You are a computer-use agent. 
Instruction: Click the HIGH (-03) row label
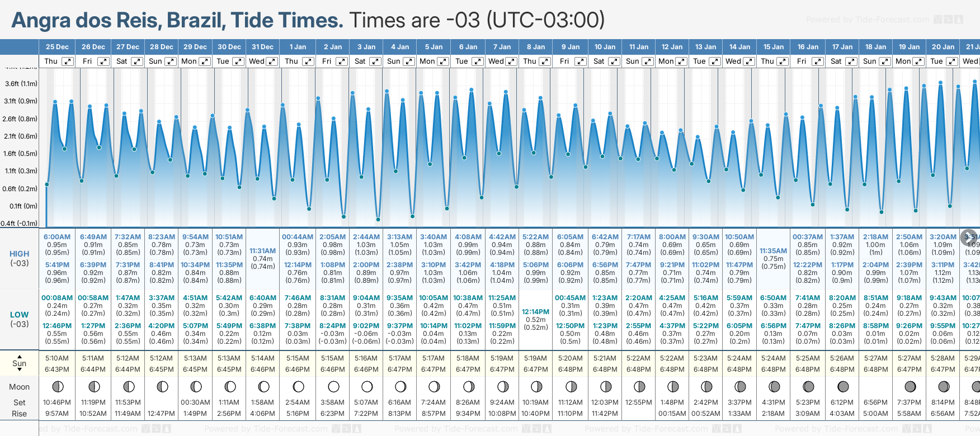(x=19, y=258)
